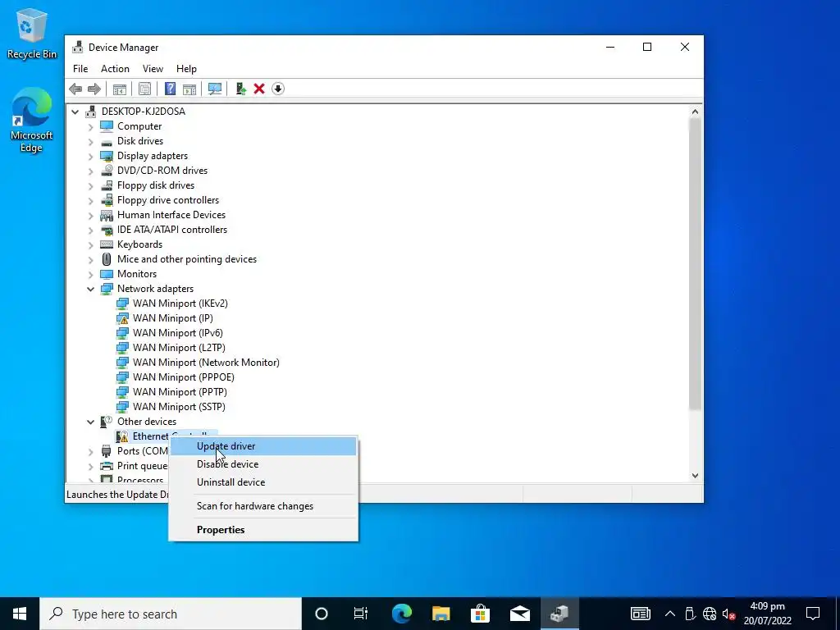Select WAN Miniport (PPTP) adapter
This screenshot has width=840, height=630.
180,392
